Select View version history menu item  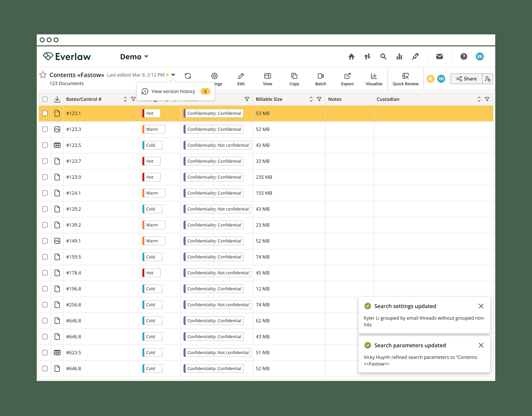click(x=173, y=91)
